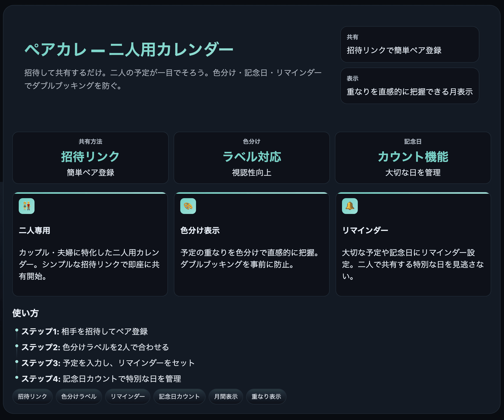Toggle the リマインダー chip
This screenshot has width=504, height=420.
[x=128, y=397]
